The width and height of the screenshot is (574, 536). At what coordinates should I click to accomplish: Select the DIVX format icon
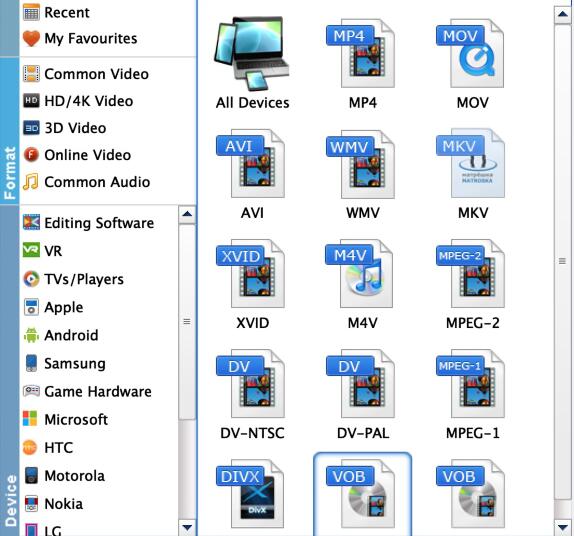tap(251, 494)
